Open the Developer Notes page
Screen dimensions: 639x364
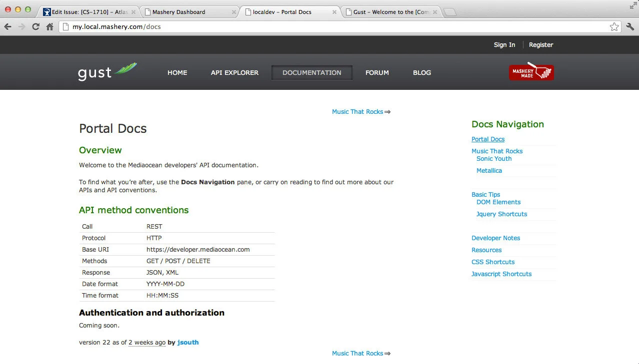coord(496,238)
